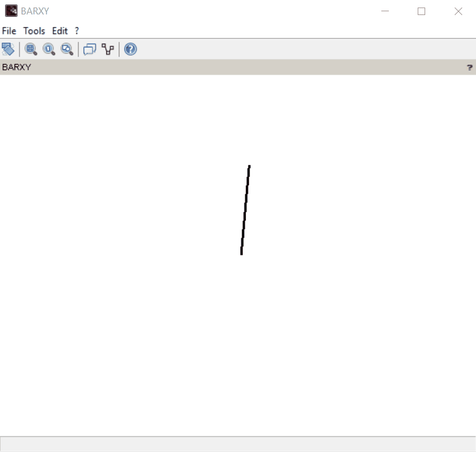
Task: Minimize the BARXY window
Action: pos(385,11)
